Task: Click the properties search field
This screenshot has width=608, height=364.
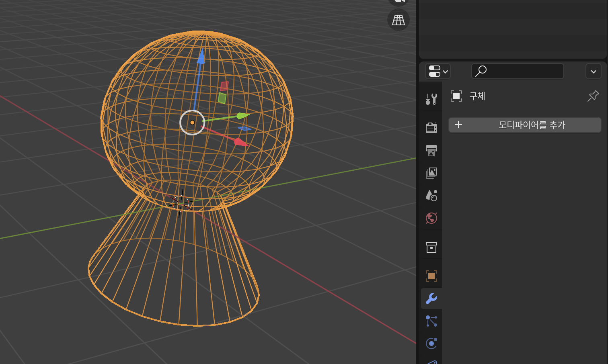Action: pyautogui.click(x=518, y=72)
